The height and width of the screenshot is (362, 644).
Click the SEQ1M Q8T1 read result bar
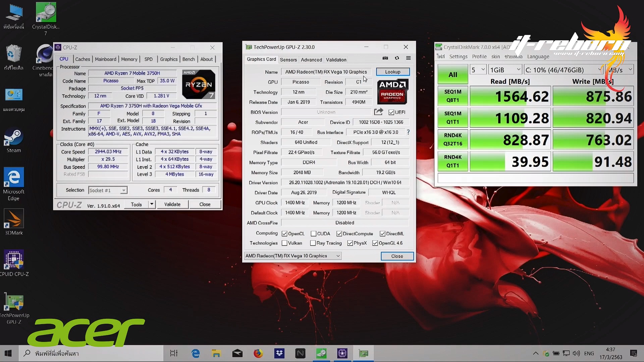(510, 96)
